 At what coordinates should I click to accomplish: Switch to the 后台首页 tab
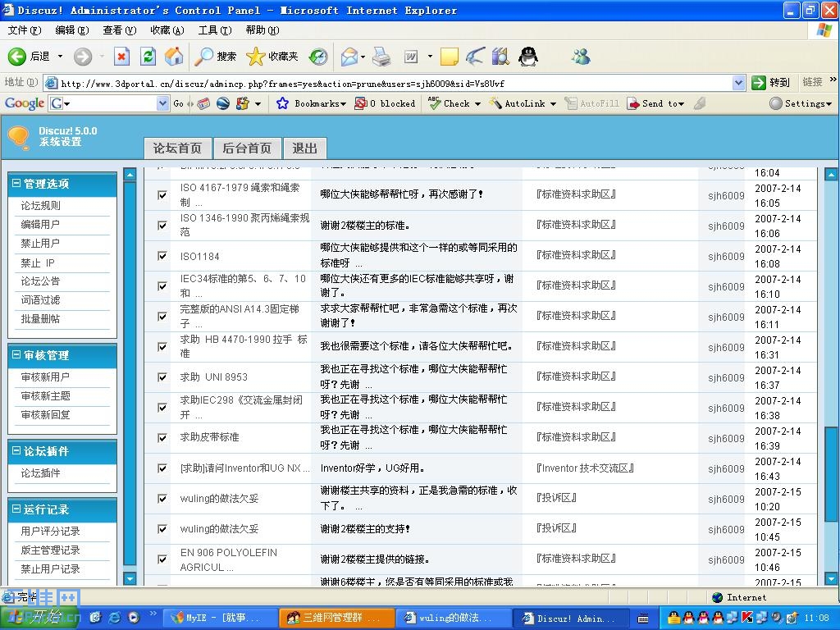coord(247,148)
